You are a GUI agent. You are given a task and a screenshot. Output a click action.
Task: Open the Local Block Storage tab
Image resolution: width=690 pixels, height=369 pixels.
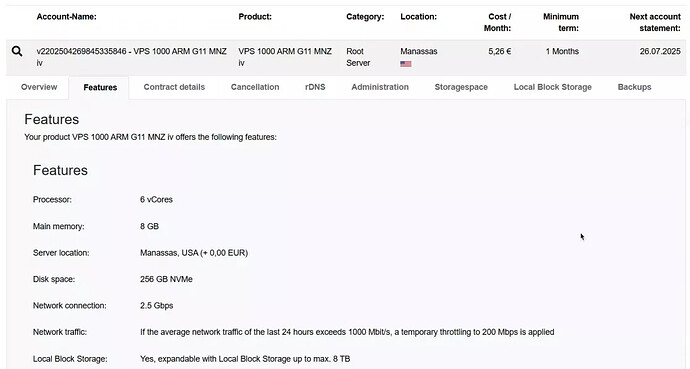(553, 87)
